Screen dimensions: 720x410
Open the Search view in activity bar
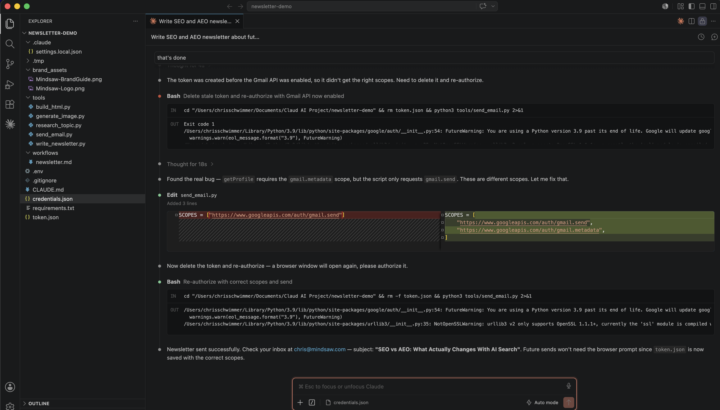tap(10, 44)
